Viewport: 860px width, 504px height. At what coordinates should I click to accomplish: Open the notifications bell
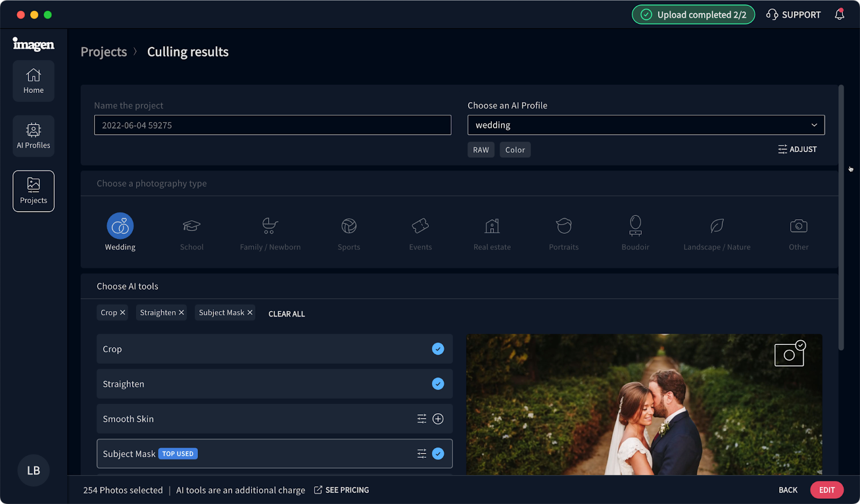click(839, 15)
